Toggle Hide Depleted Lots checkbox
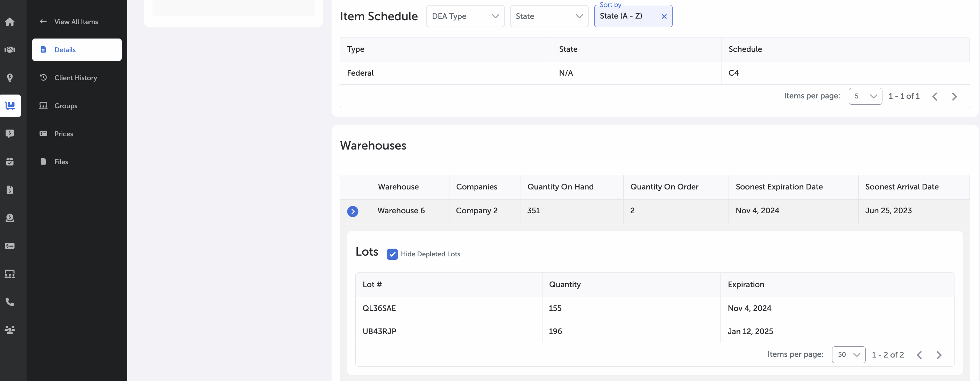 [x=392, y=254]
